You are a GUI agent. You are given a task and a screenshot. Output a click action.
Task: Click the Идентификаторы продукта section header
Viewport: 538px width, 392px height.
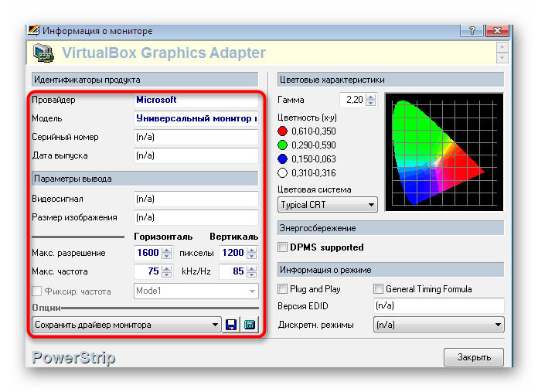click(x=145, y=80)
